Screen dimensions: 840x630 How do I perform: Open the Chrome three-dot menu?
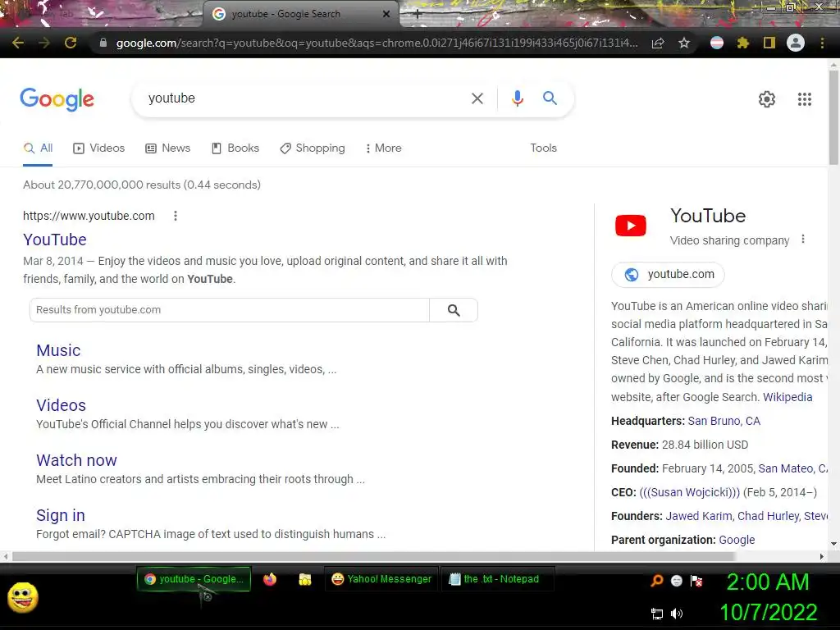[x=822, y=43]
